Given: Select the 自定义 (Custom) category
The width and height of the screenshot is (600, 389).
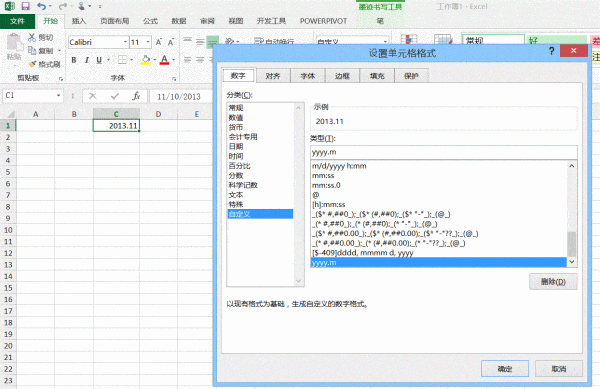Looking at the screenshot, I should coord(260,214).
